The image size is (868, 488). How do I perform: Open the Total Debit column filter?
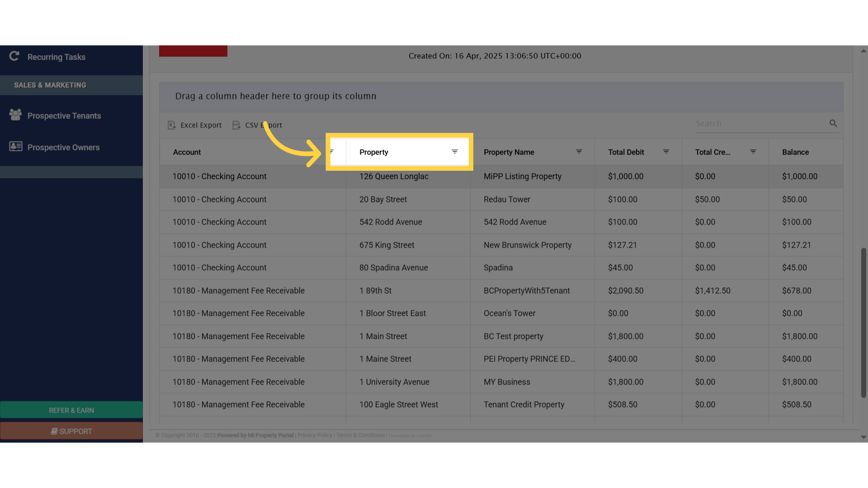point(666,152)
